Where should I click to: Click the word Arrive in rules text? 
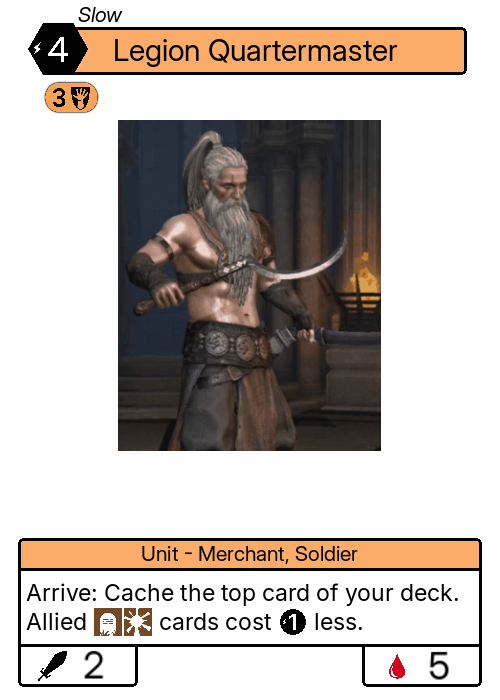coord(62,593)
